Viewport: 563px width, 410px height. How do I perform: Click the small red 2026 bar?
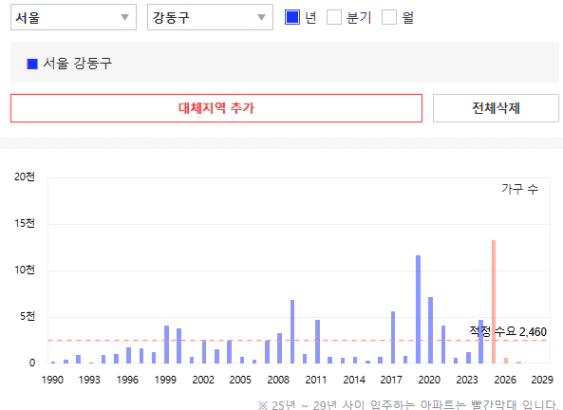[x=506, y=360]
